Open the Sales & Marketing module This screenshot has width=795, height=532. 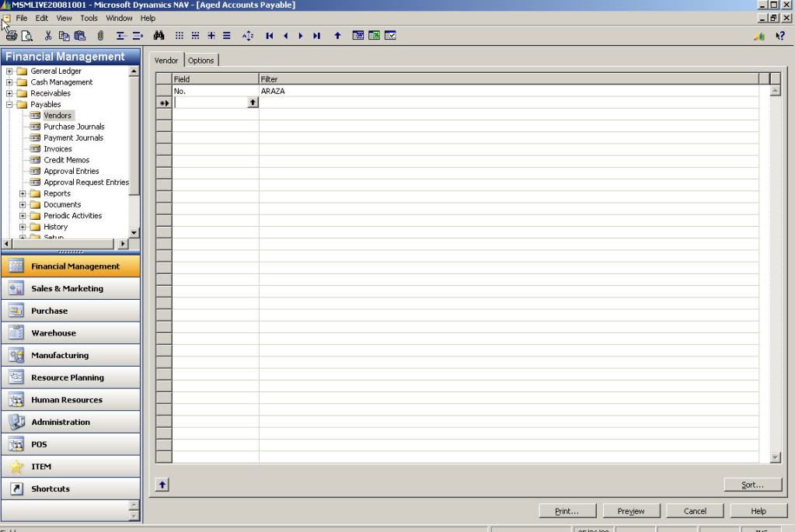(x=71, y=288)
